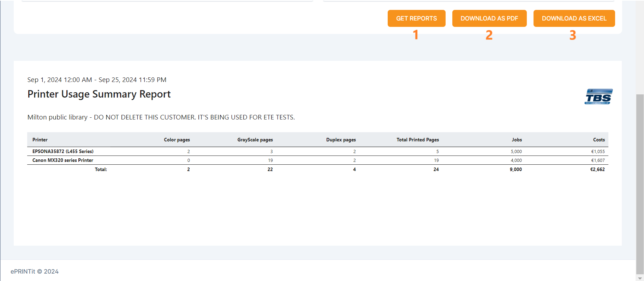Download the report as Excel
The width and height of the screenshot is (644, 281).
[x=574, y=18]
